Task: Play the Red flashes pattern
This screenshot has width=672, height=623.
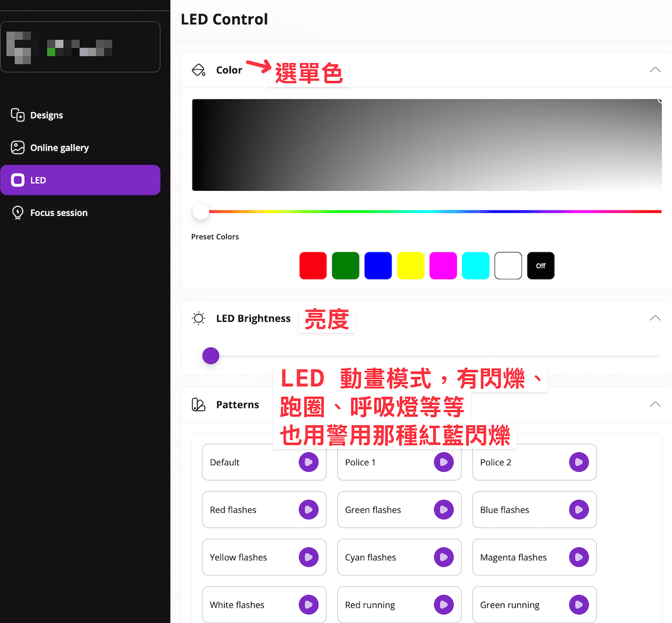Action: (309, 510)
